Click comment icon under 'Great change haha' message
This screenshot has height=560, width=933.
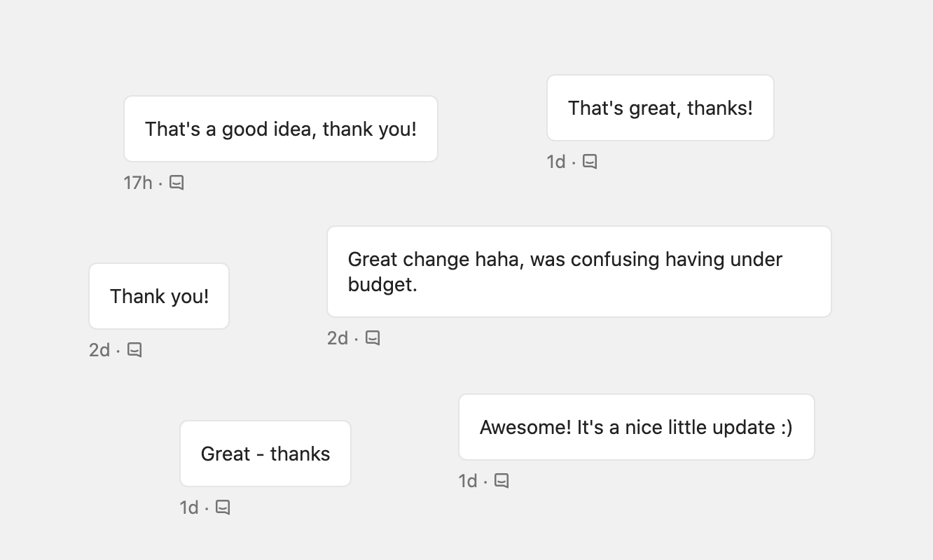pos(373,338)
